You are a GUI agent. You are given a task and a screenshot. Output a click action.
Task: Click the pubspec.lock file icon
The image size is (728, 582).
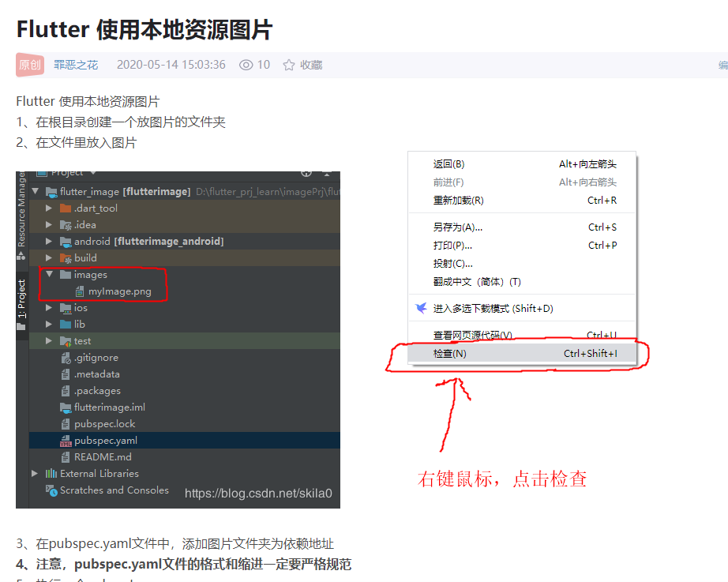[x=66, y=423]
